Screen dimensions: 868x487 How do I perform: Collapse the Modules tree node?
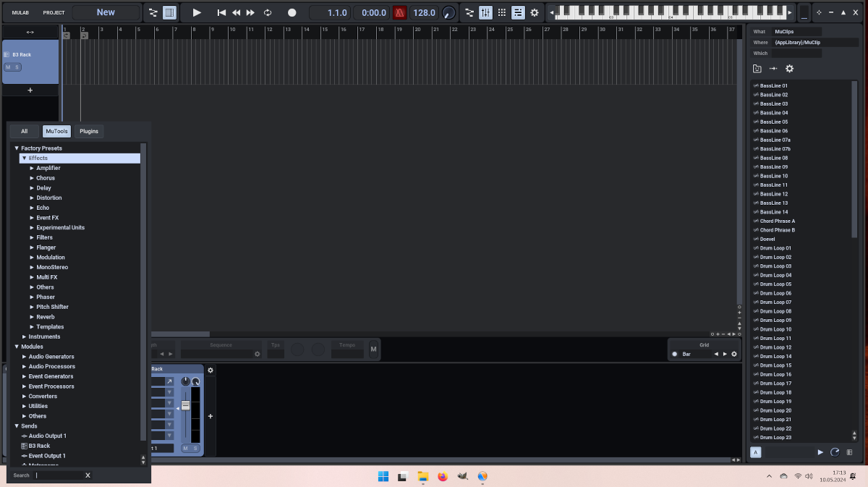coord(17,347)
